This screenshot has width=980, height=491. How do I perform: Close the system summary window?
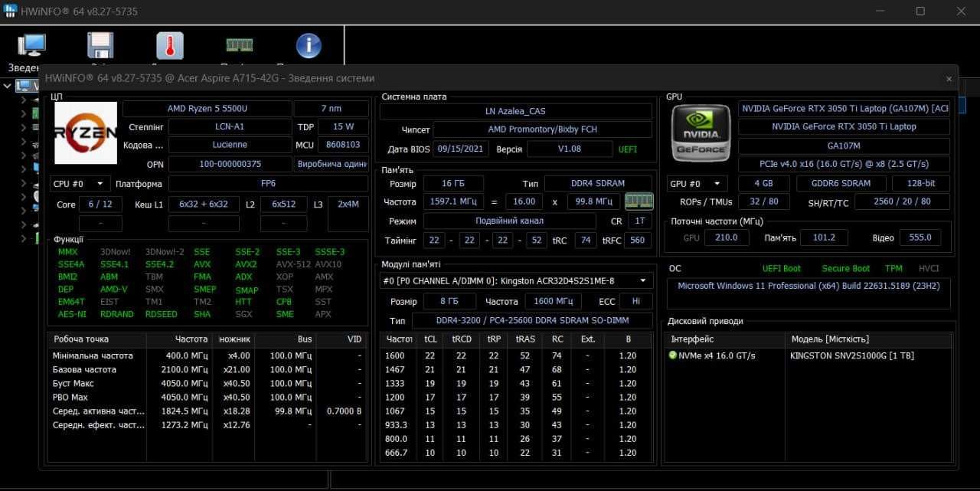(x=949, y=78)
